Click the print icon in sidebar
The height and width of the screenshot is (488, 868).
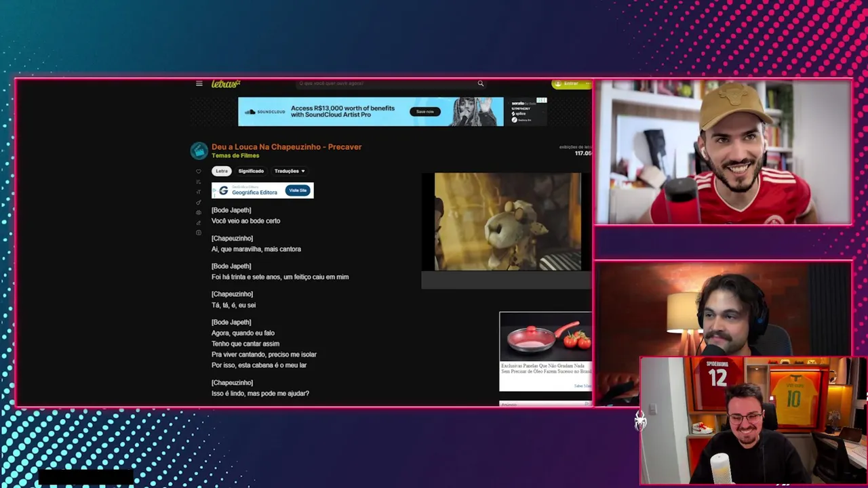199,212
